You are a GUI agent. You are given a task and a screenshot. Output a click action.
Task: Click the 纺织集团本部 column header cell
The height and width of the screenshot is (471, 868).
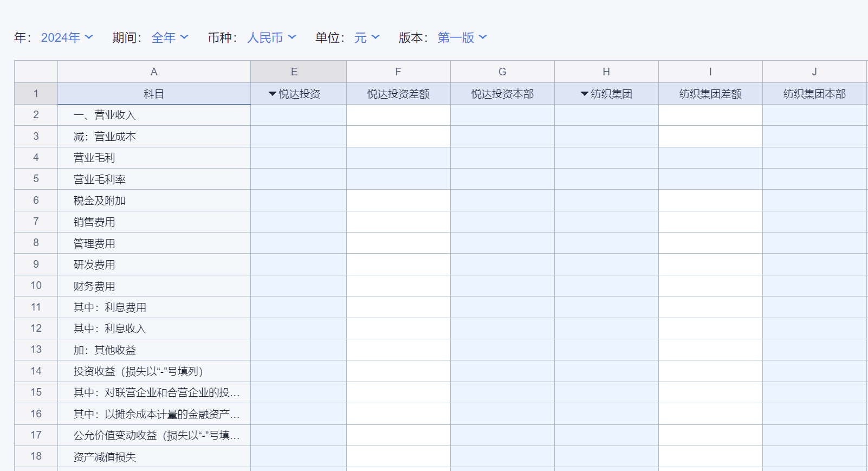point(814,94)
